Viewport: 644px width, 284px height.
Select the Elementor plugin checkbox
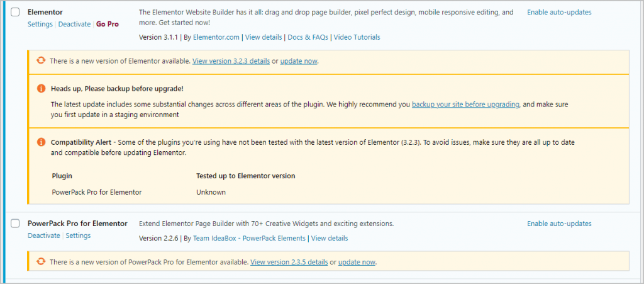click(x=15, y=13)
